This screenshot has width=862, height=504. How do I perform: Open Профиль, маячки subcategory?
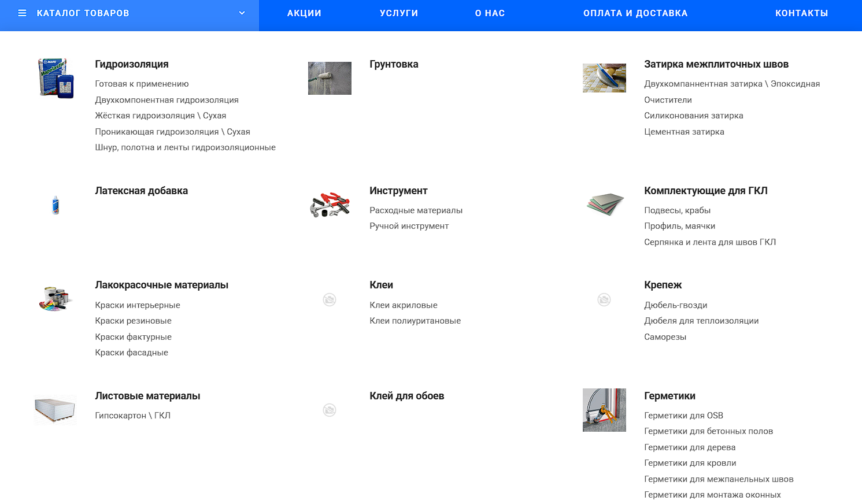point(679,226)
